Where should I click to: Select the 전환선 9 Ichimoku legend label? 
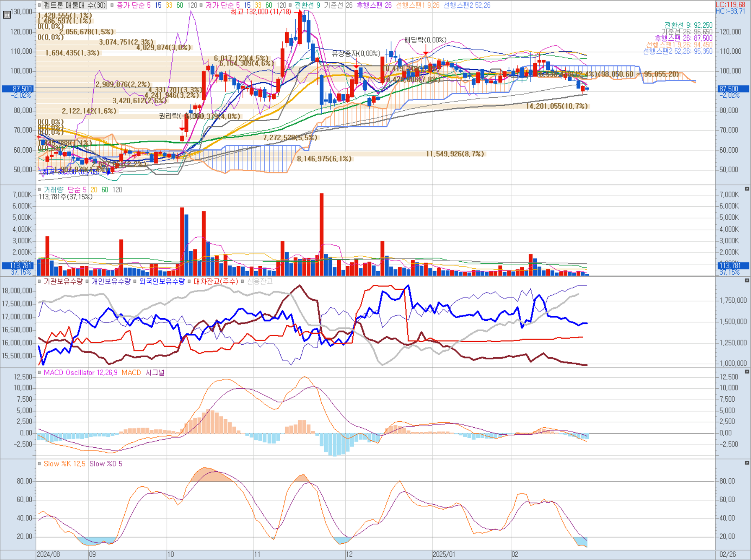[307, 5]
